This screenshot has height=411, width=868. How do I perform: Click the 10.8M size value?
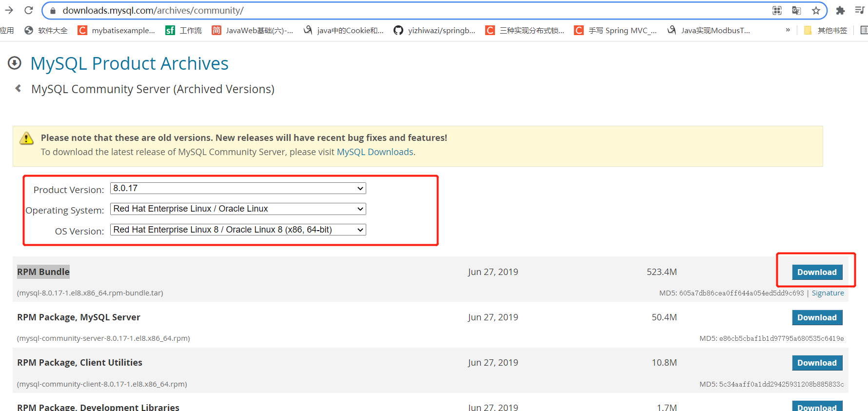(x=664, y=363)
